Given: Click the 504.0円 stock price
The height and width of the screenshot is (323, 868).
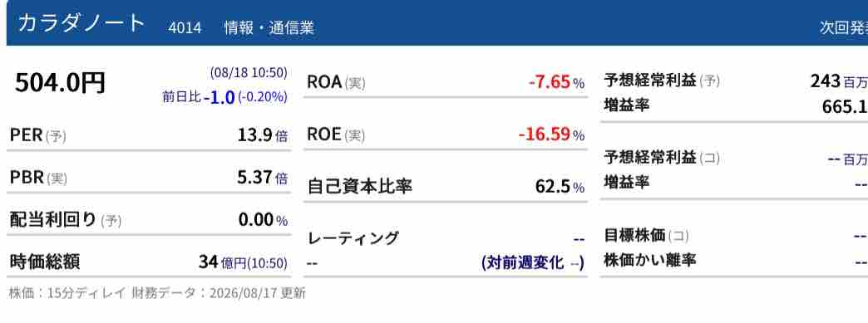Looking at the screenshot, I should (60, 83).
